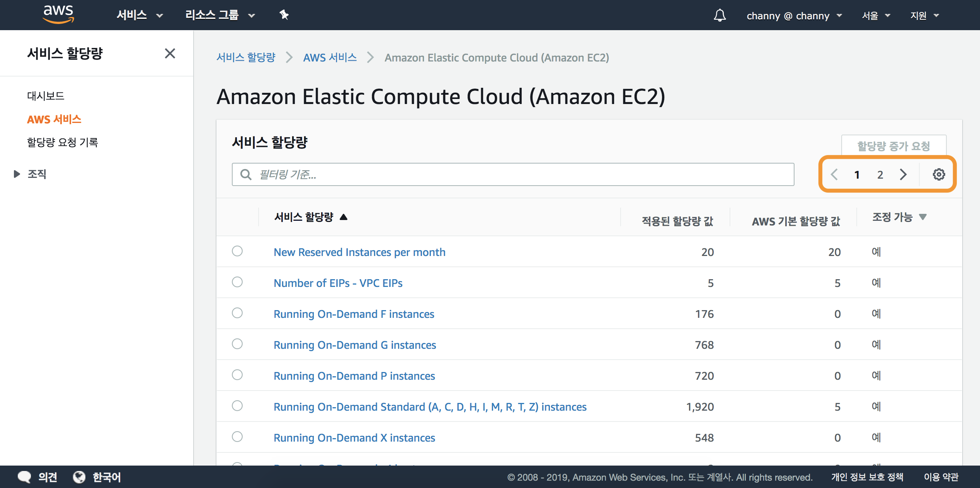980x488 pixels.
Task: Select radio for Running On-Demand P instances
Action: [237, 375]
